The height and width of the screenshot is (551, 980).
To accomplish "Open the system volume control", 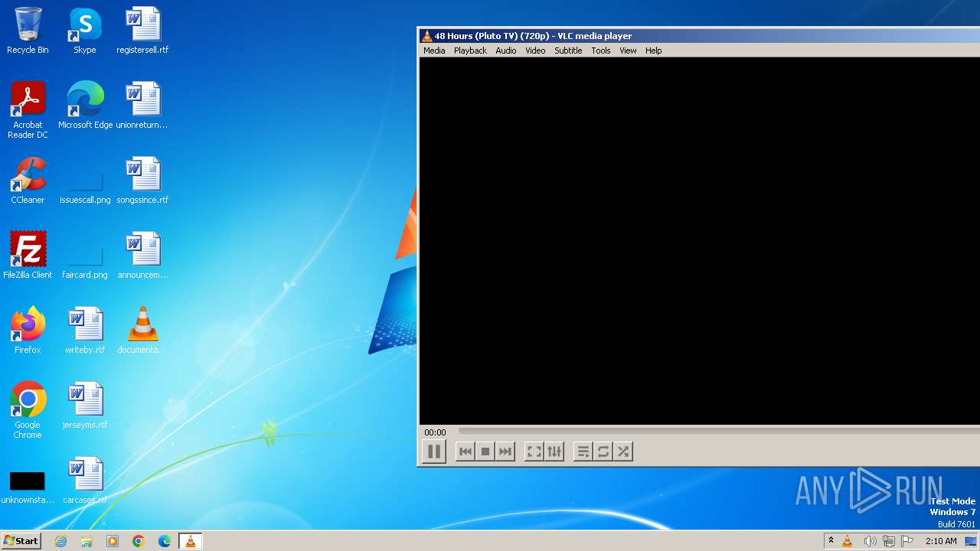I will coord(870,541).
